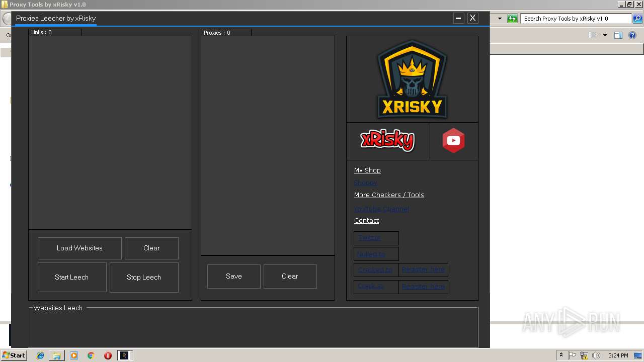
Task: Click Register here next to Cracked.to
Action: (x=423, y=269)
